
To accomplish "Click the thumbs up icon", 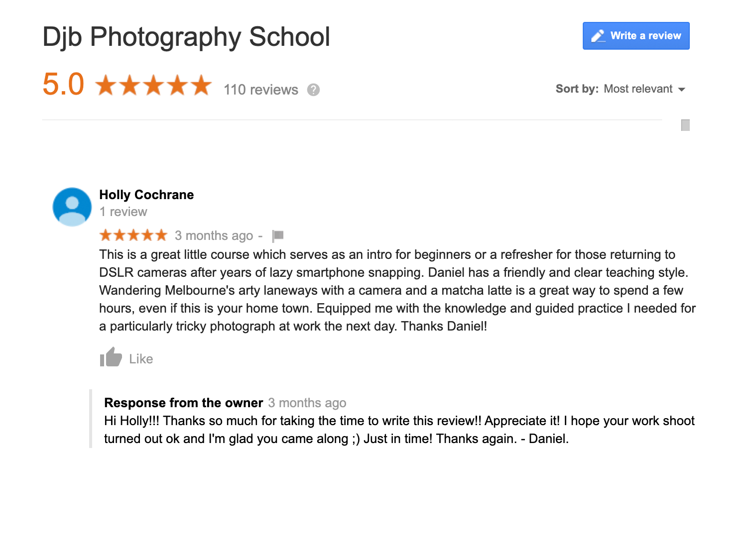I will coord(111,357).
